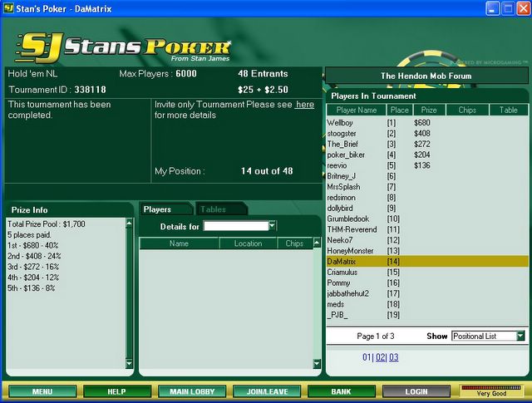Image resolution: width=532 pixels, height=403 pixels.
Task: Select player Britney_J row
Action: tap(427, 176)
